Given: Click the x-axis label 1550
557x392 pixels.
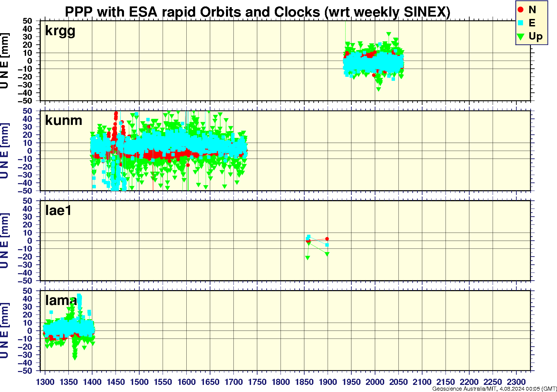Looking at the screenshot, I should point(163,382).
